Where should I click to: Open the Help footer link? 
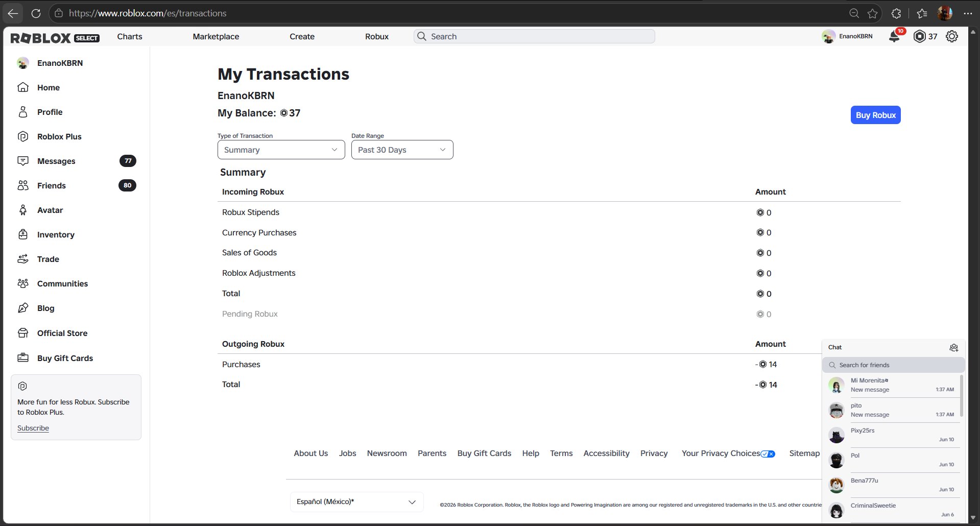[531, 453]
